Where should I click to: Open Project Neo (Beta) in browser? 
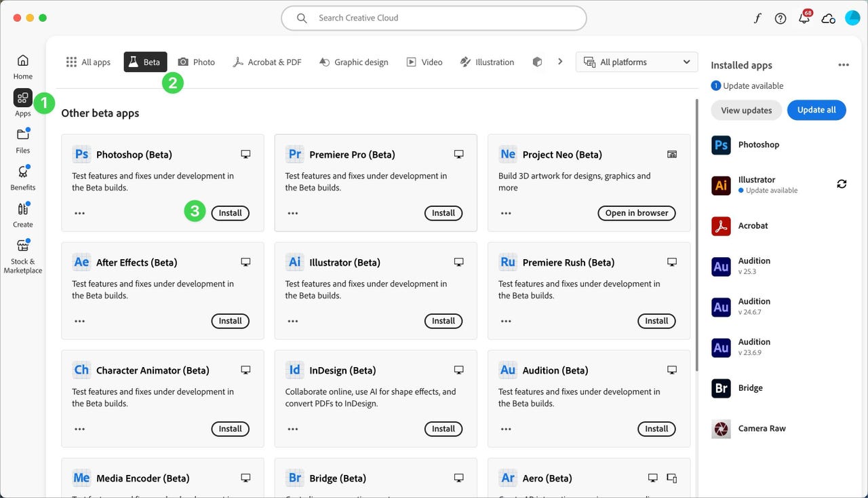point(637,213)
